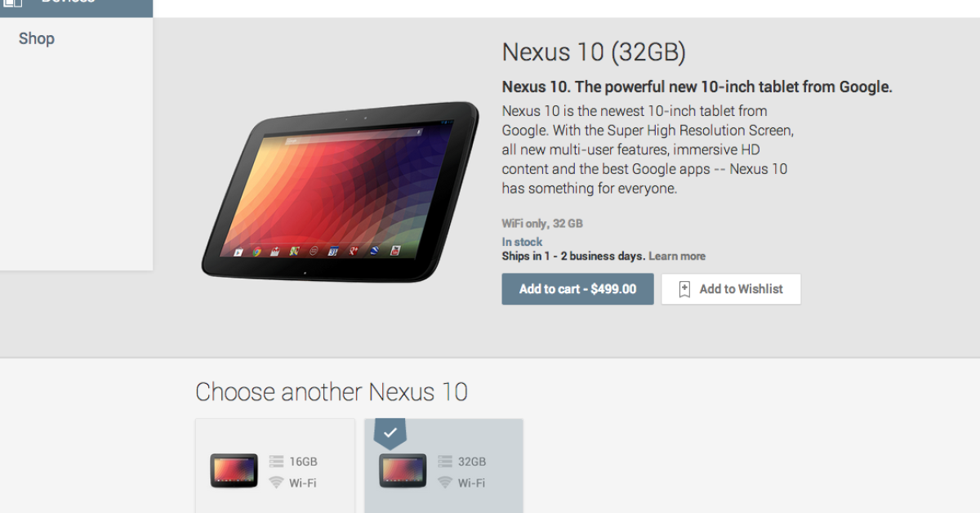Viewport: 980px width, 513px height.
Task: Click the Devices icon in the top-left tab
Action: (x=13, y=3)
